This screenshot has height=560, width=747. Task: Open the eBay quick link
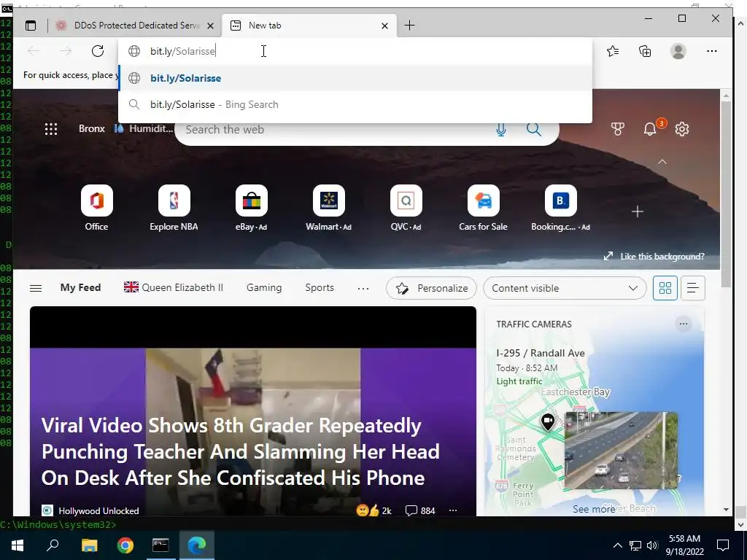point(252,208)
